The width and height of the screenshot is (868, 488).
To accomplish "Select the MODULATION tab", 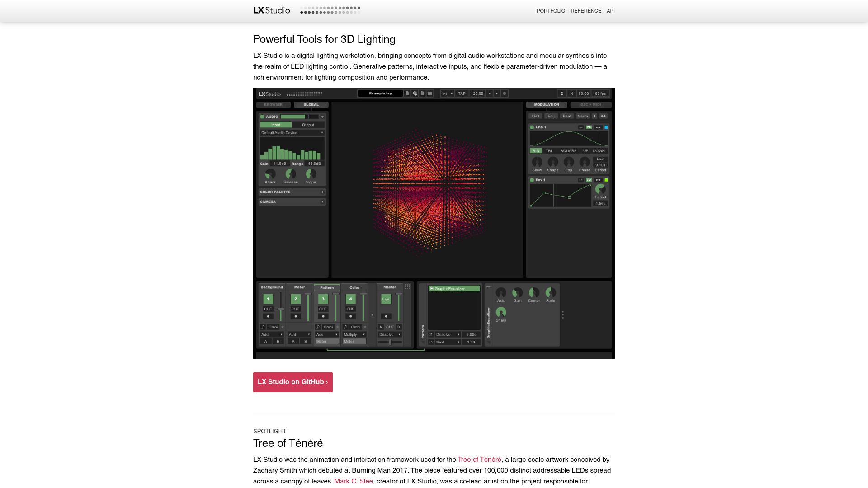I will point(547,104).
